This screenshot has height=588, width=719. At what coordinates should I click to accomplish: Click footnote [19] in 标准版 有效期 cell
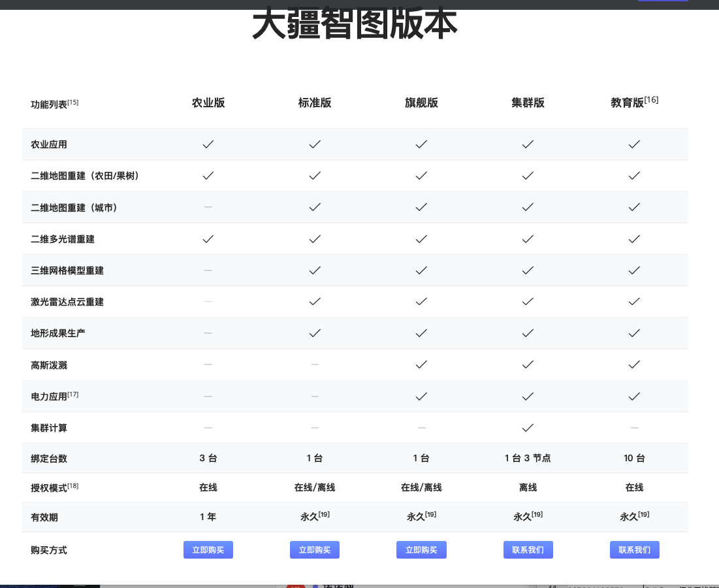click(324, 514)
